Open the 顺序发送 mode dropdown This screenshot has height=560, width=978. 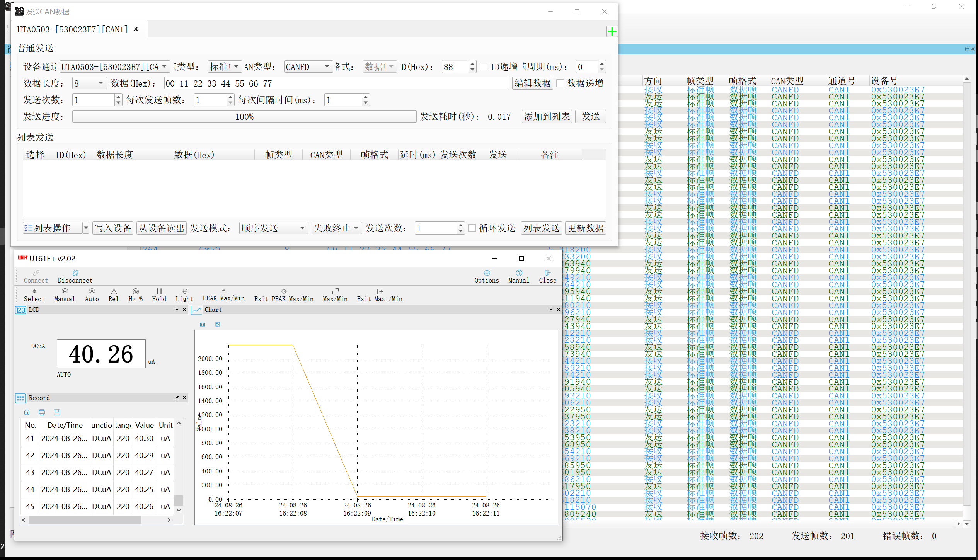pyautogui.click(x=273, y=228)
